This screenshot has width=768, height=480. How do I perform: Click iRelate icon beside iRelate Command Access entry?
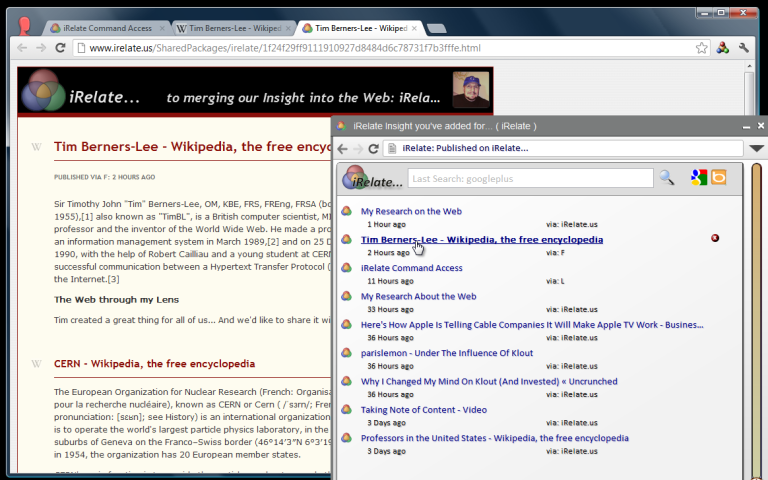coord(347,268)
